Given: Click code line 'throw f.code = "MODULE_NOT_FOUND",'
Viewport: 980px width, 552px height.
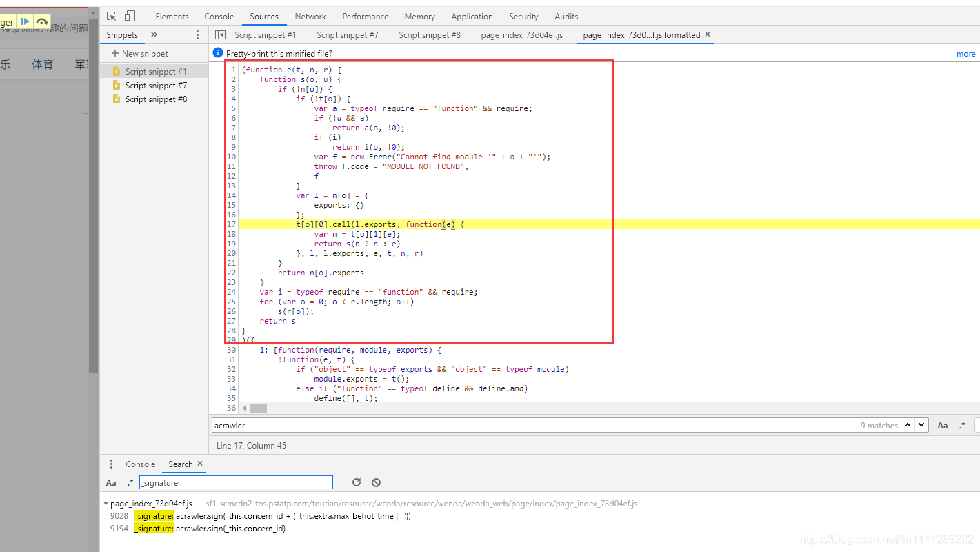Looking at the screenshot, I should tap(391, 166).
